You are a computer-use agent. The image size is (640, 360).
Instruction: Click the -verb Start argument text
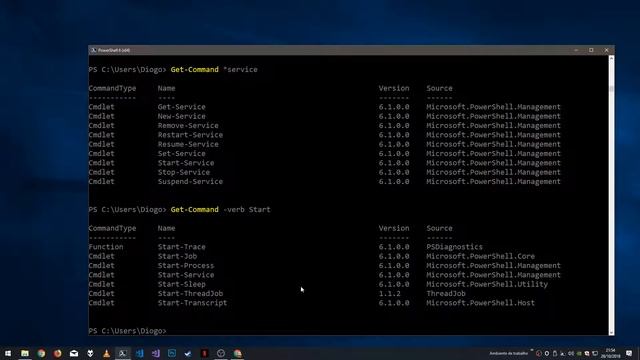pos(247,209)
